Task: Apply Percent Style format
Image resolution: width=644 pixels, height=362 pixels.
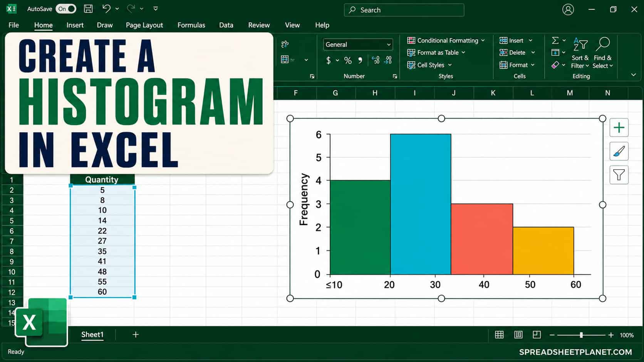Action: tap(348, 60)
